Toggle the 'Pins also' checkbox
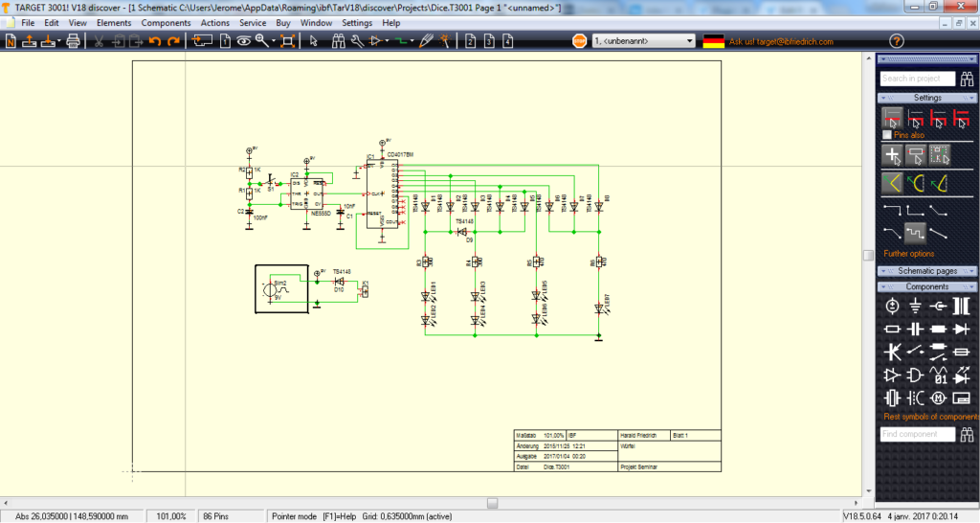Screen dimensions: 980x523 (887, 134)
